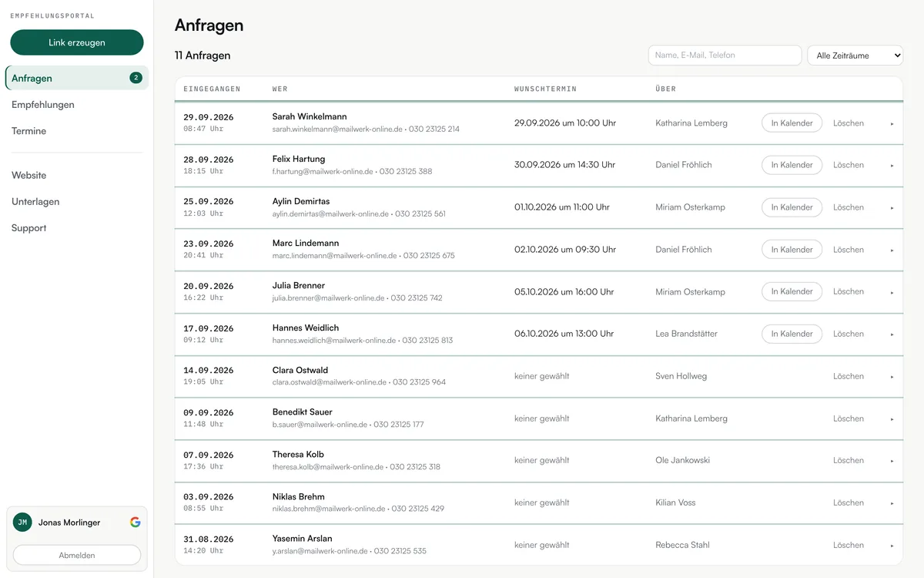Viewport: 924px width, 578px height.
Task: Add Felix Hartung's request In Kalender
Action: [792, 165]
